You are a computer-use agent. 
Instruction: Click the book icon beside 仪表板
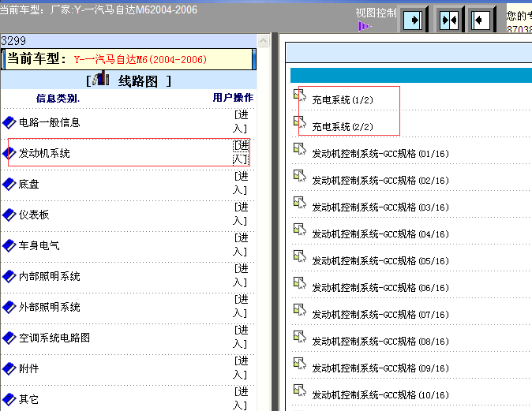9,215
